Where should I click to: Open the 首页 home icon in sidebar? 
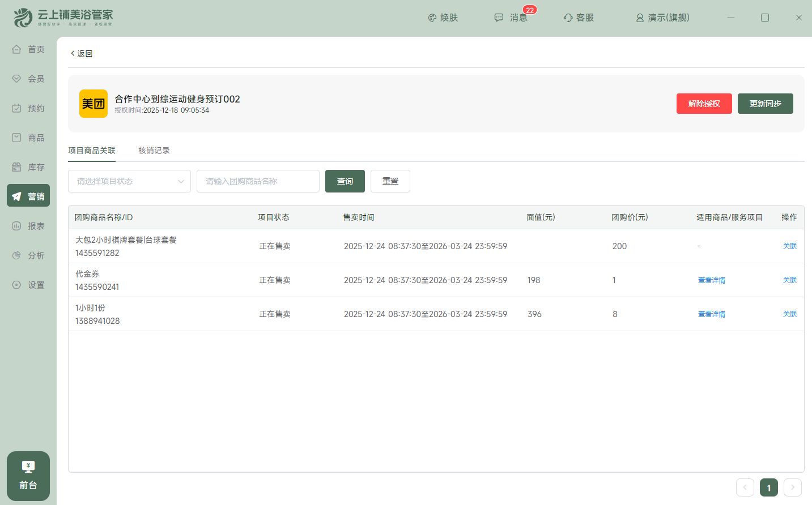pos(17,50)
